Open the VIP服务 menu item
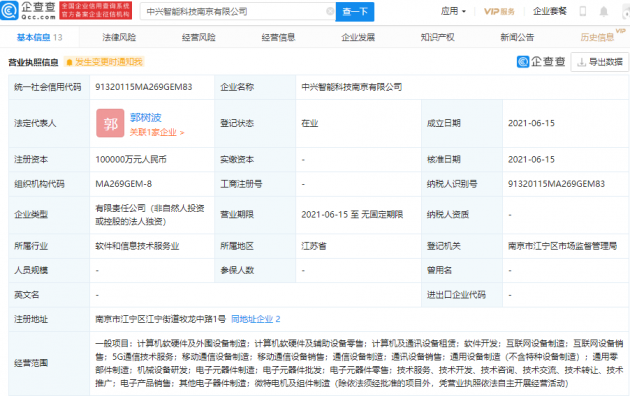 click(x=499, y=12)
